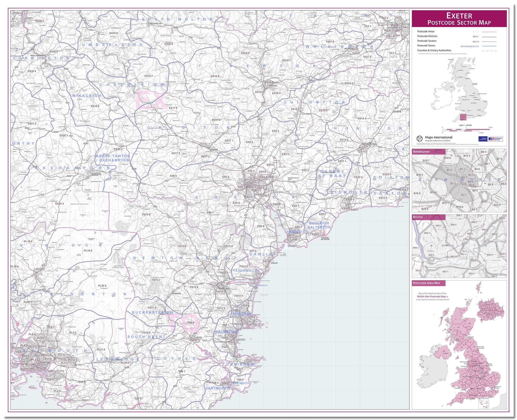The image size is (517, 420).
Task: Click the 'Maps International' company name text
Action: click(438, 137)
